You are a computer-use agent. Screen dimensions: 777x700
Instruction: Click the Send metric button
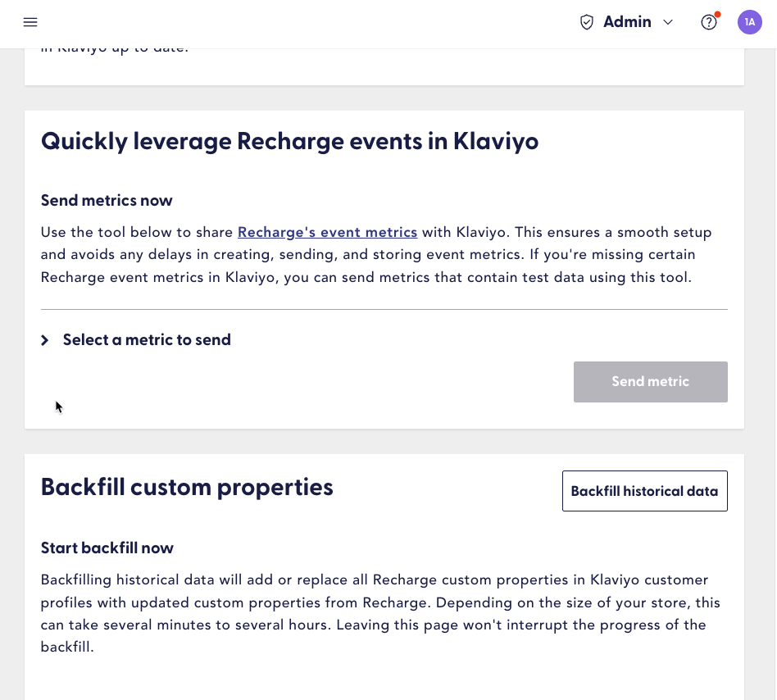pos(651,381)
